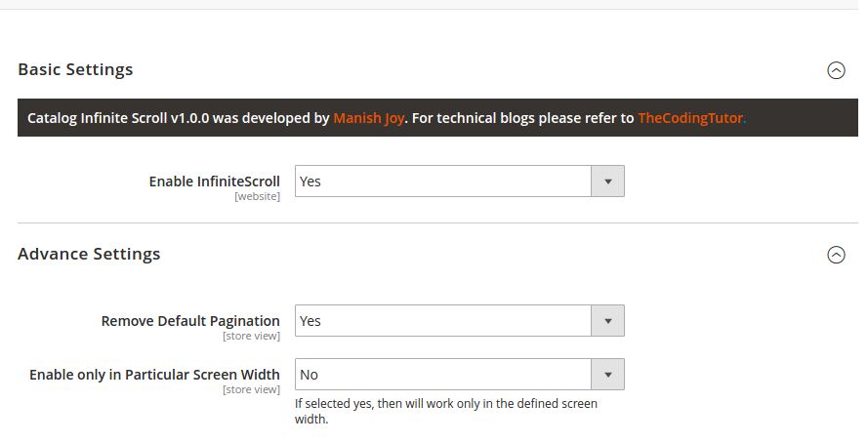
Task: Collapse the Advance Settings section icon
Action: coord(836,255)
